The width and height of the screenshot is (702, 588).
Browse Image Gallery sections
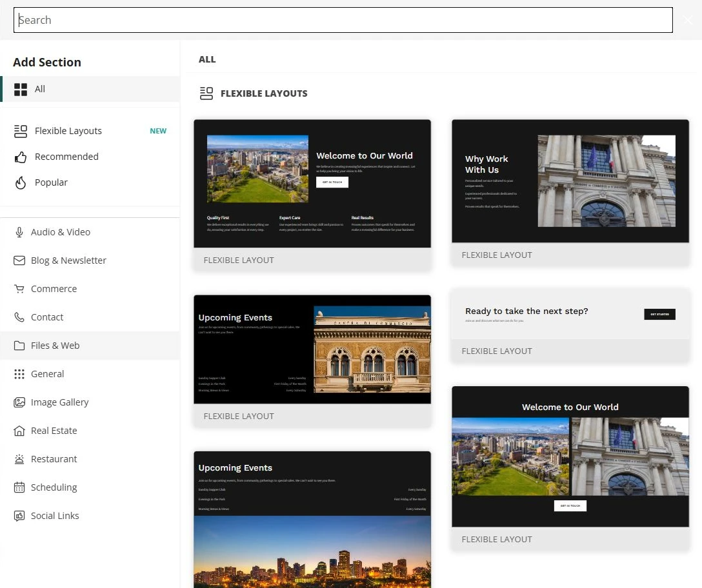tap(90, 402)
